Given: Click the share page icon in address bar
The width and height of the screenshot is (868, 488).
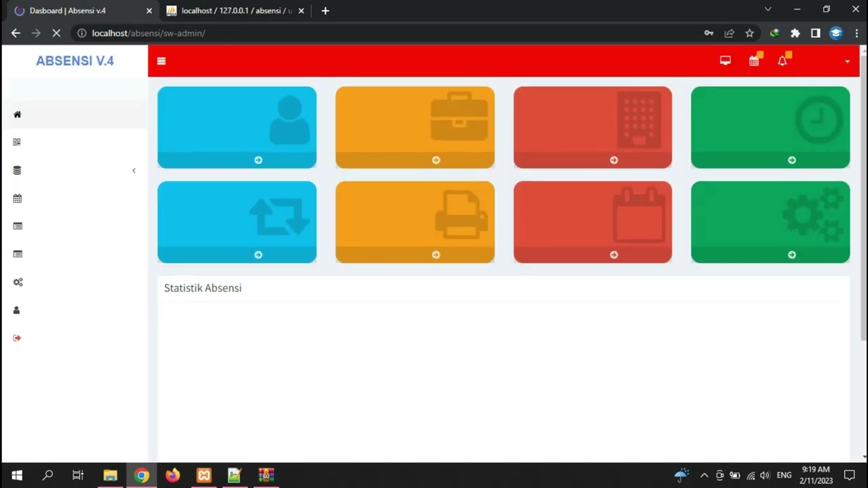Looking at the screenshot, I should pos(729,33).
